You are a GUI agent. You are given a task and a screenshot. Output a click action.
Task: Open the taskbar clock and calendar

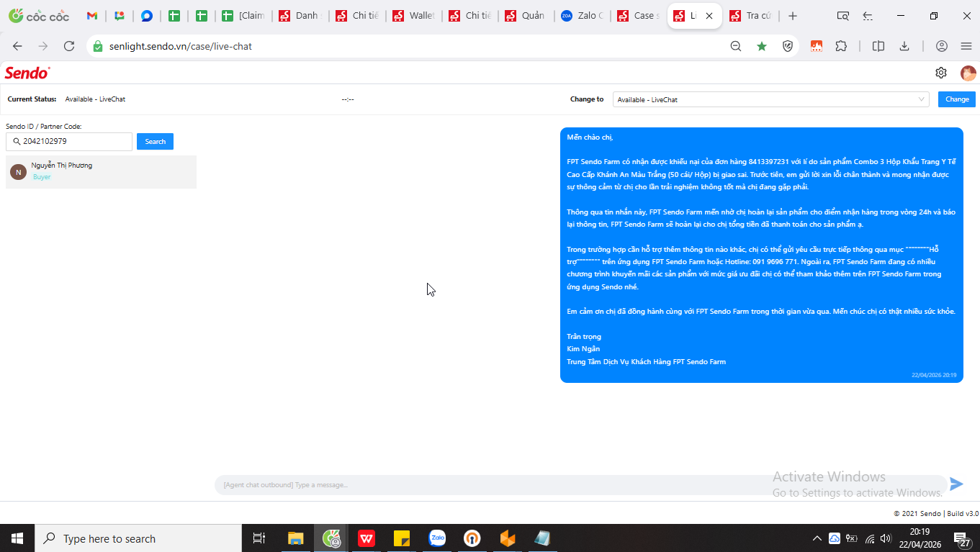(920, 538)
